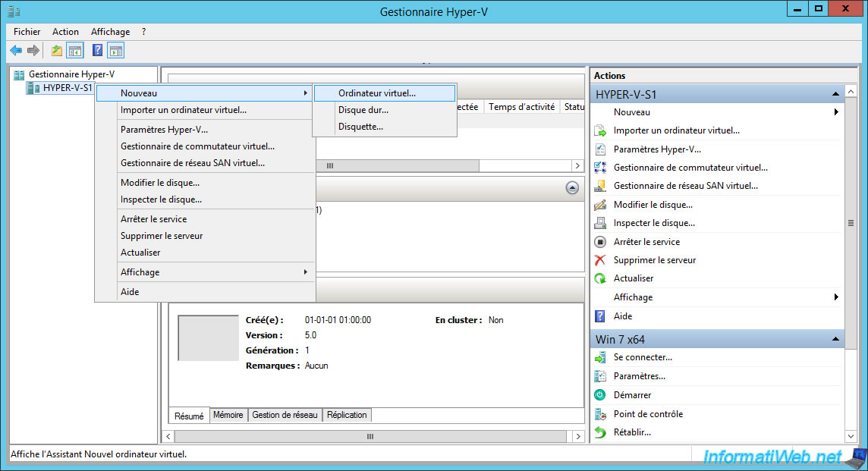The height and width of the screenshot is (471, 868).
Task: Select Disque dur... in Nouveau submenu
Action: pos(385,110)
